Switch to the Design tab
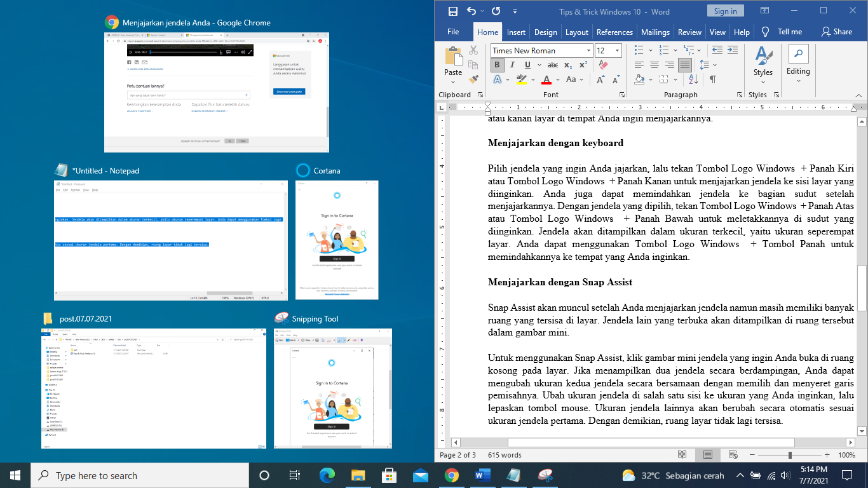 point(545,32)
